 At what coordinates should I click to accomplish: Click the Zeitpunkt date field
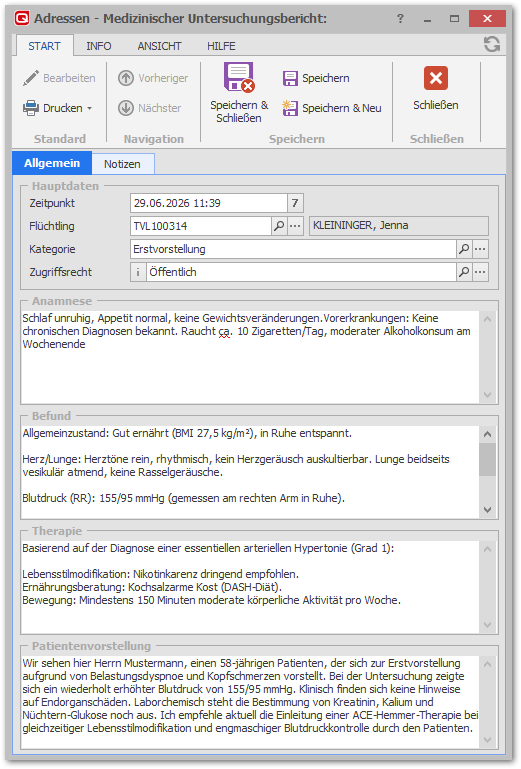[209, 203]
